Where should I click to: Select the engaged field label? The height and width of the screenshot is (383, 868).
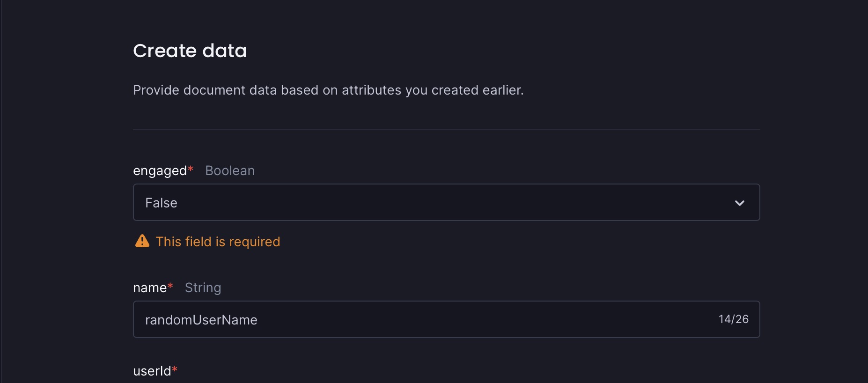161,170
